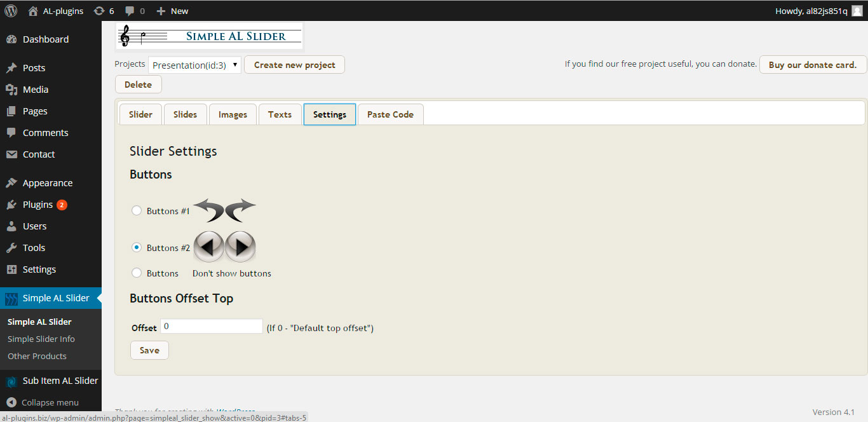Click the Sub Item AL Slider icon
The image size is (868, 422).
pos(11,381)
